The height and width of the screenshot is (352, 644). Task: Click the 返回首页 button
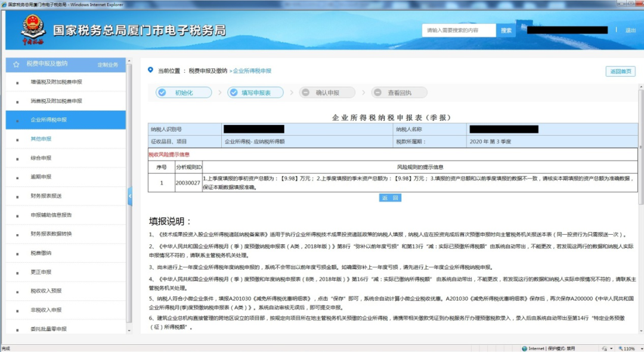tap(621, 71)
